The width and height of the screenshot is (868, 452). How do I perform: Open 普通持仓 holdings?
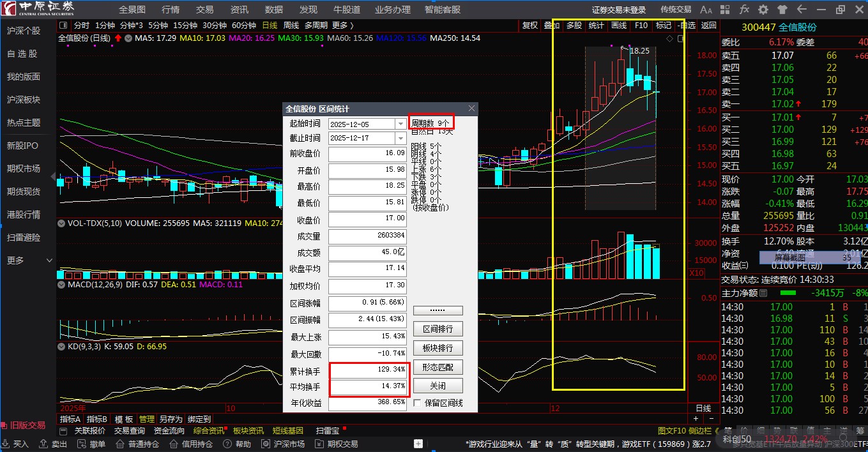(138, 444)
